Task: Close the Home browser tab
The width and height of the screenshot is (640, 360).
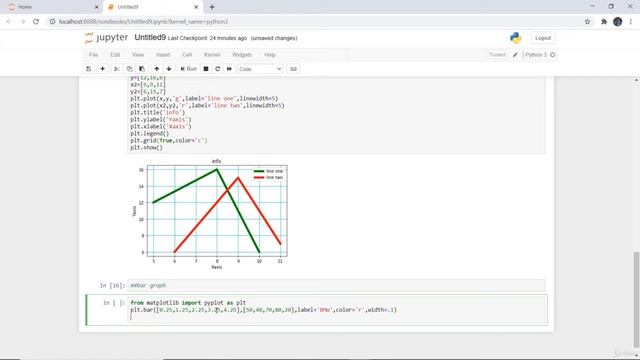Action: coord(96,7)
